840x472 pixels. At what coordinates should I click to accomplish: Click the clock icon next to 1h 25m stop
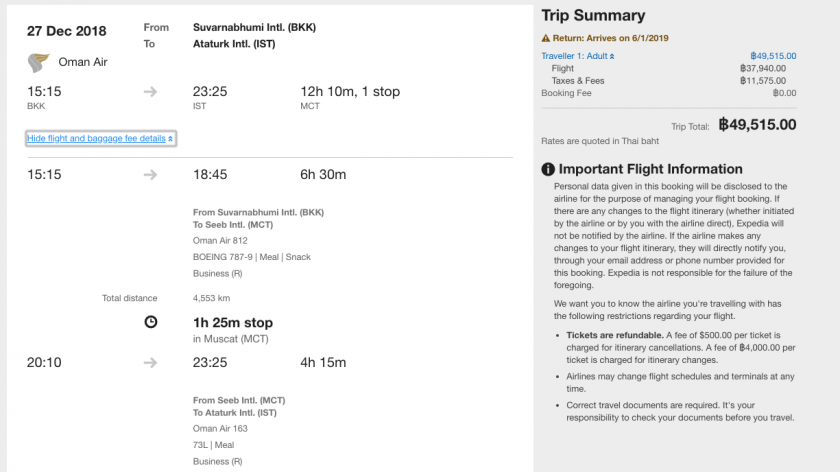[x=151, y=322]
